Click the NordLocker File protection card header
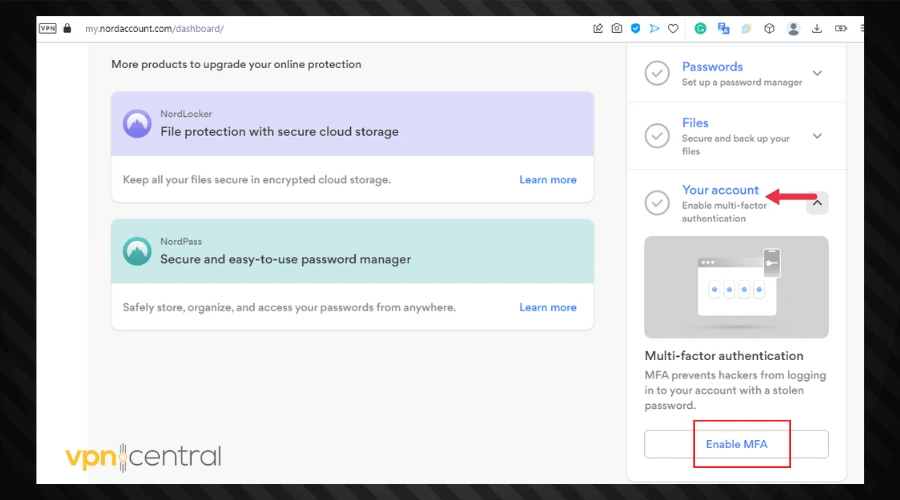Viewport: 900px width, 500px height. 352,123
